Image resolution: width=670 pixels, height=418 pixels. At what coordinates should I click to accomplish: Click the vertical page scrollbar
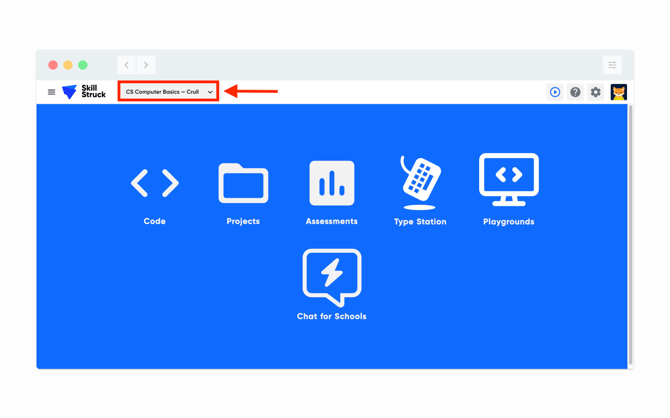(630, 235)
